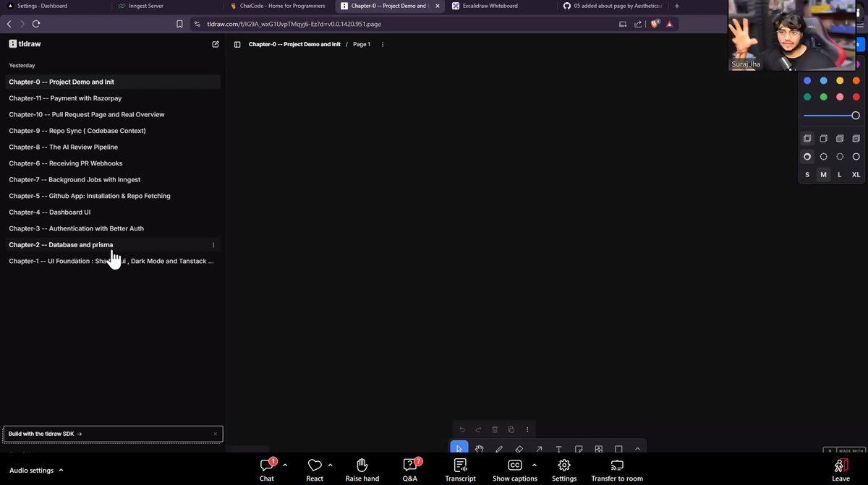The width and height of the screenshot is (868, 485).
Task: Open the Page 1 page menu
Action: click(x=362, y=44)
